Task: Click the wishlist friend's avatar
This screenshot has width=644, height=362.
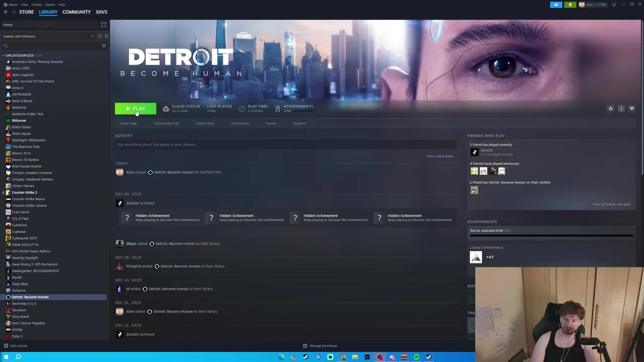Action: pyautogui.click(x=474, y=190)
